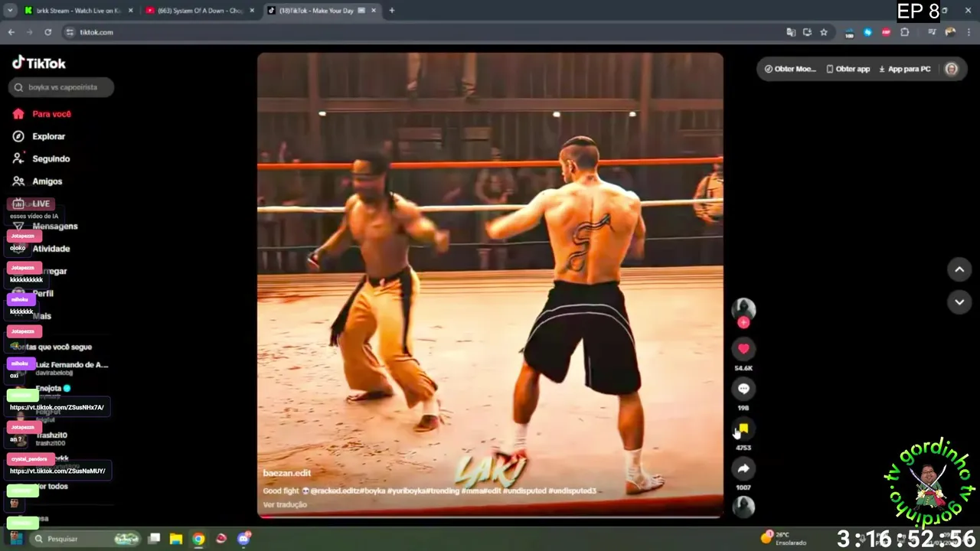
Task: Open the LIVE section in sidebar
Action: point(31,204)
